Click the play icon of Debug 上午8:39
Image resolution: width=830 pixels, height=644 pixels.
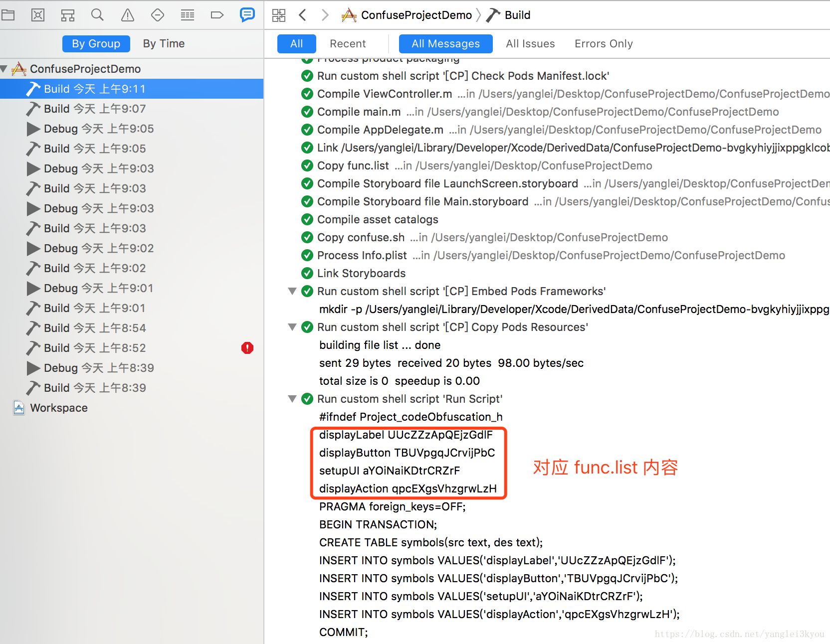pyautogui.click(x=33, y=368)
